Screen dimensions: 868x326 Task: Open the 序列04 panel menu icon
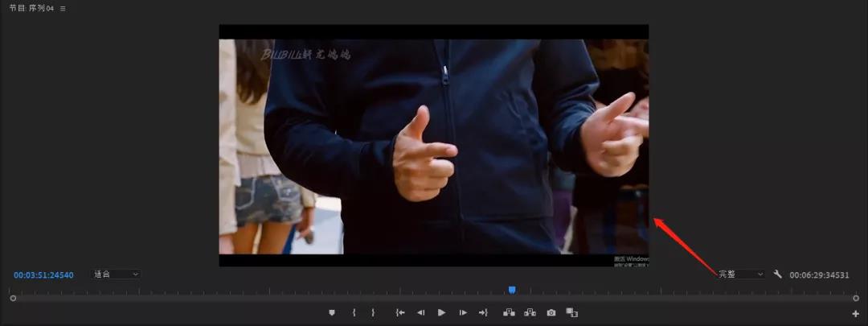click(63, 9)
